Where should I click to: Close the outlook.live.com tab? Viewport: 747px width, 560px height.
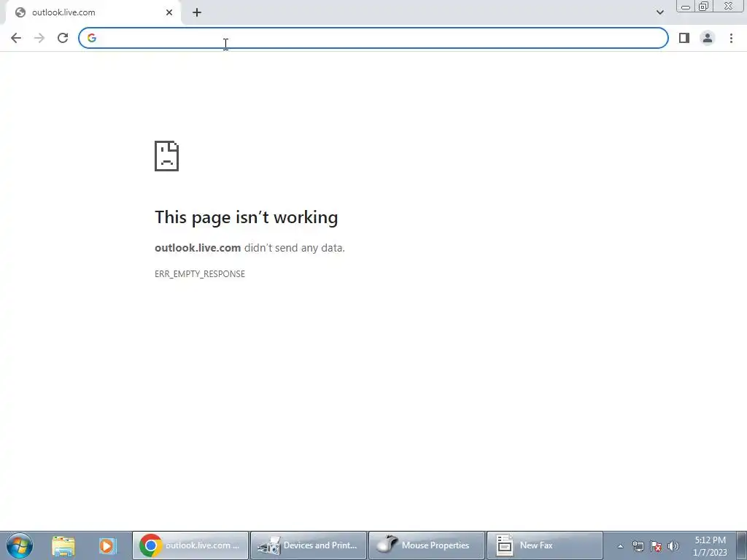(x=169, y=12)
